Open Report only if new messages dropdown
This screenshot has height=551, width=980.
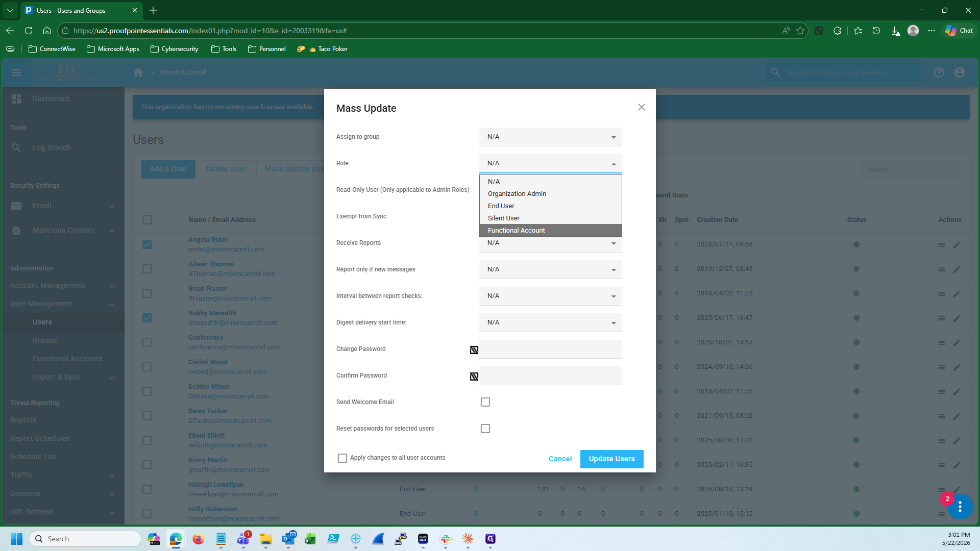pos(550,269)
